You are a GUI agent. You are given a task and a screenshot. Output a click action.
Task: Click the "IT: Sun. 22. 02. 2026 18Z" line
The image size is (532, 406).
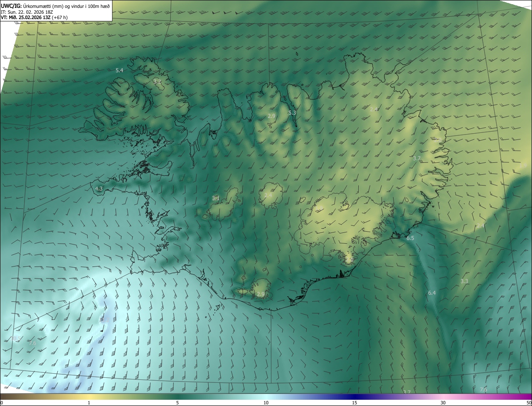tap(27, 12)
